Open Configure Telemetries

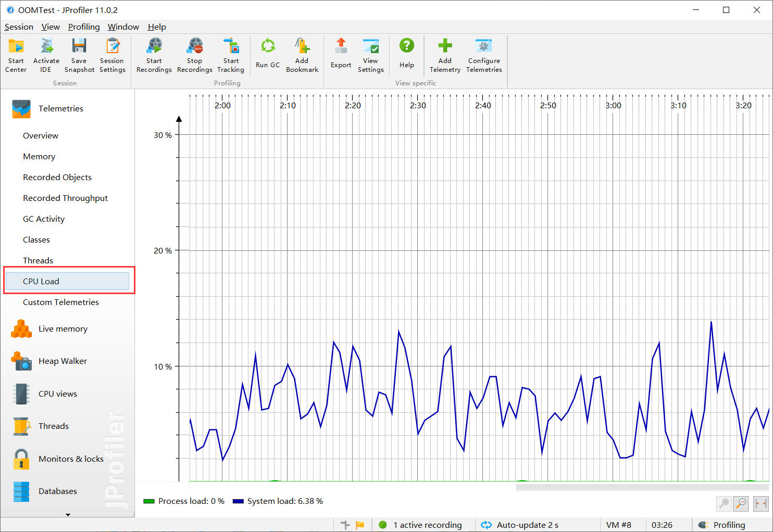click(x=484, y=55)
